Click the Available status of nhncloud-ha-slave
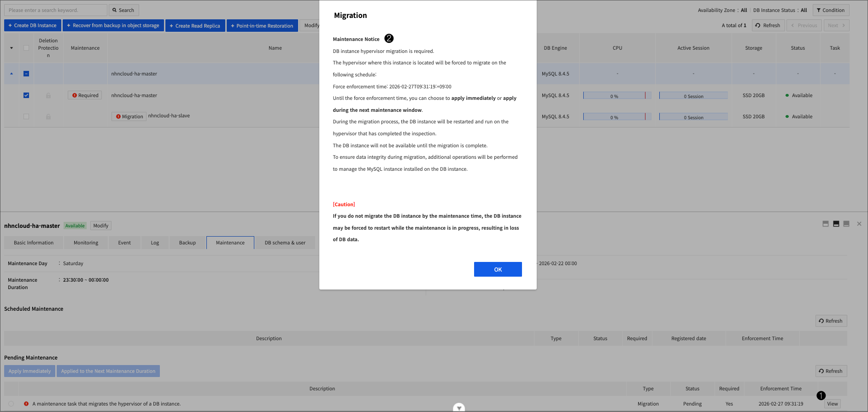The width and height of the screenshot is (868, 412). [799, 116]
